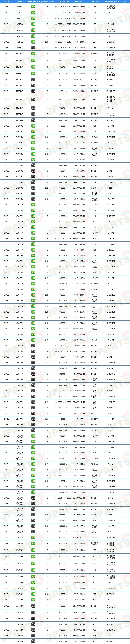Click the petrol icon in SIGNUM Z 32 SE row
Screen dimensions: 130x644
(33, 160)
